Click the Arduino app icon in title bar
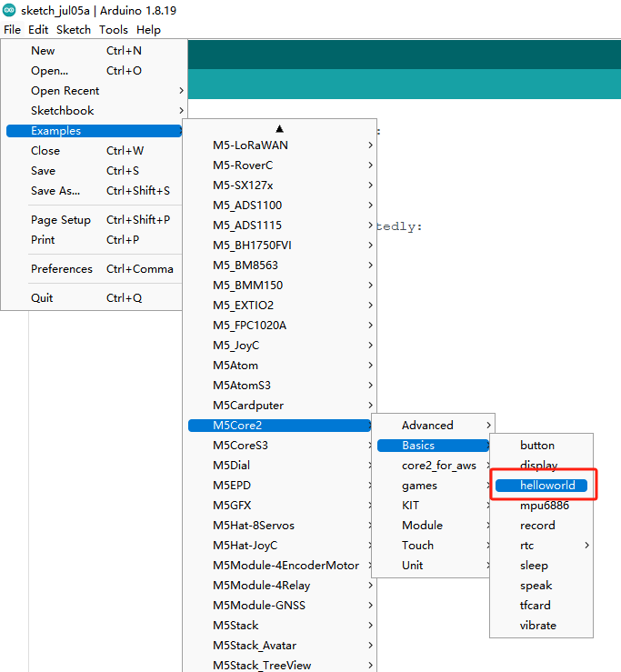The image size is (621, 672). click(10, 10)
